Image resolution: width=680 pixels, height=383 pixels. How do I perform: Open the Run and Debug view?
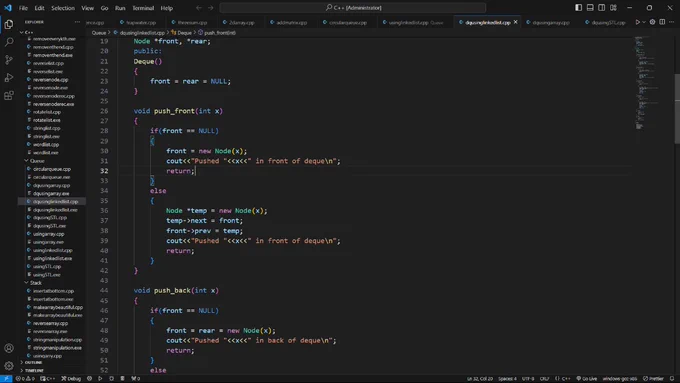(x=9, y=78)
